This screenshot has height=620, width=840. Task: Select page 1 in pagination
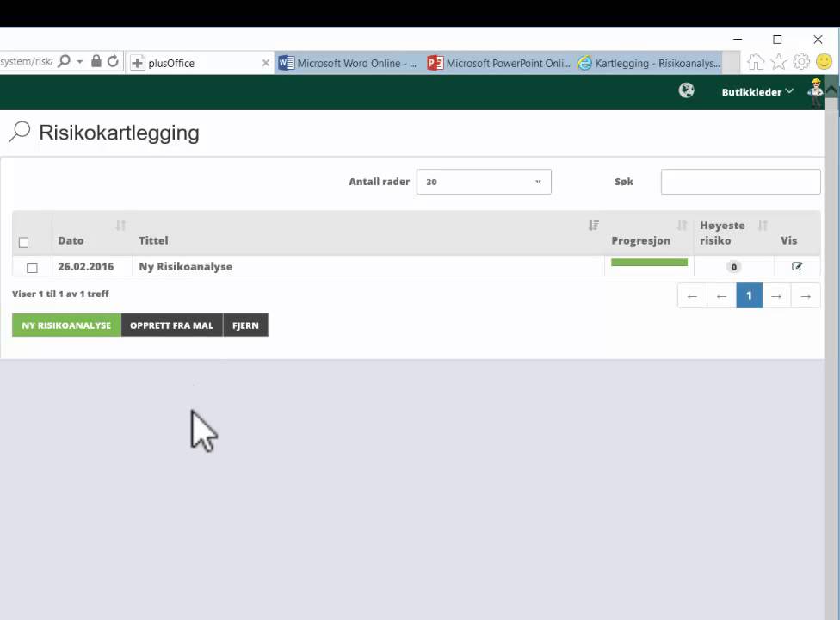(749, 296)
